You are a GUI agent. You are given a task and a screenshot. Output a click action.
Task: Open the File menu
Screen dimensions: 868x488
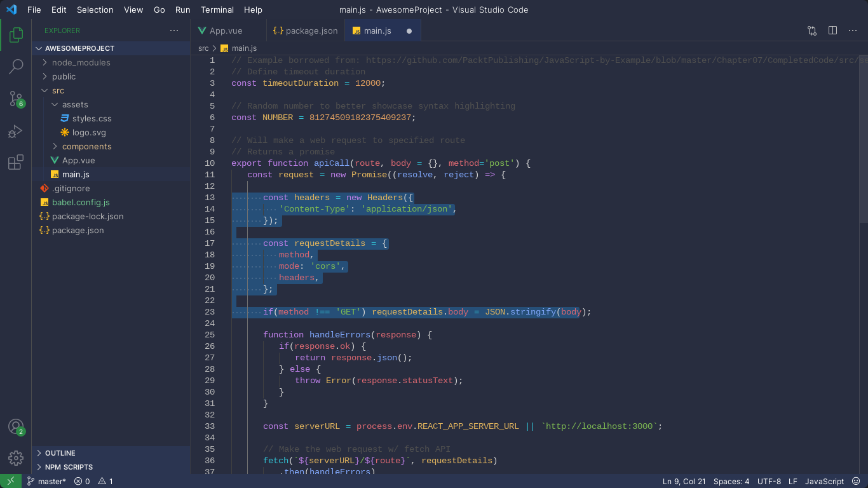[34, 10]
